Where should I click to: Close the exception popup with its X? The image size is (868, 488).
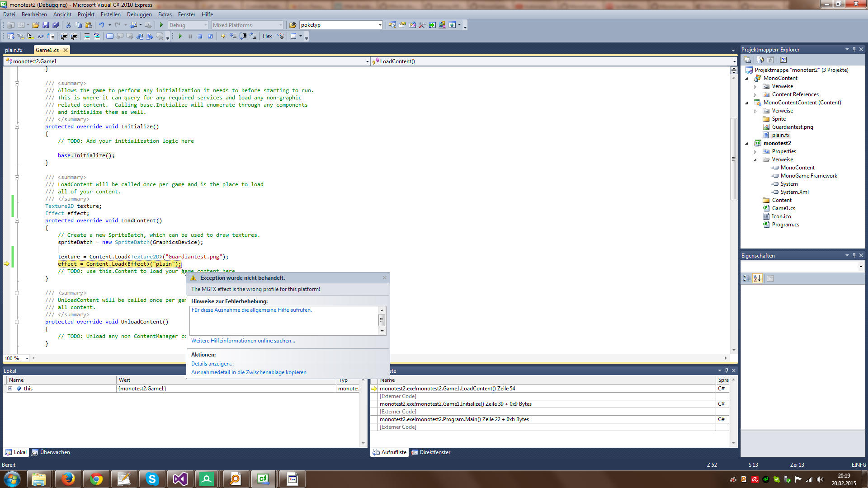pos(385,278)
